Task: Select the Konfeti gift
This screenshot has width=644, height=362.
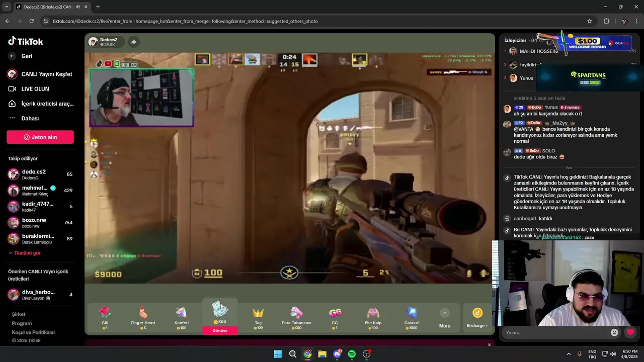Action: click(x=181, y=318)
